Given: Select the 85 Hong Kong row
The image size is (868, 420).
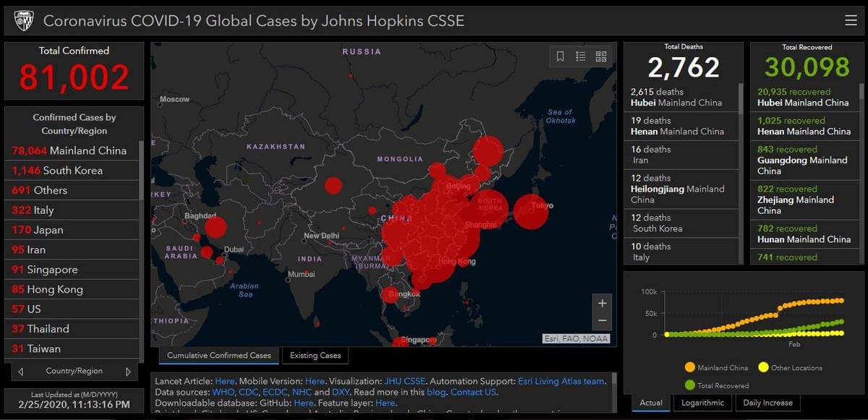Looking at the screenshot, I should click(70, 289).
